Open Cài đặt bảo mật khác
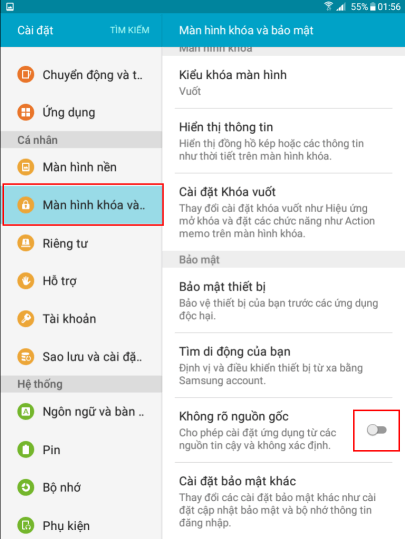405x539 pixels. 283,501
